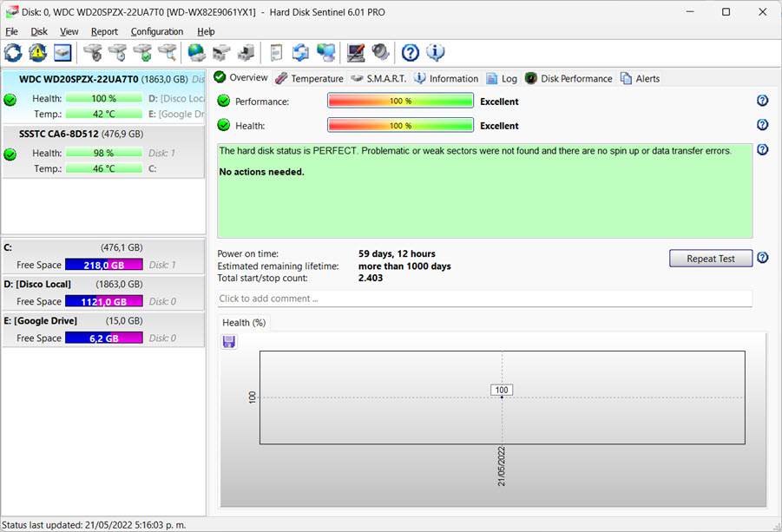Image resolution: width=782 pixels, height=532 pixels.
Task: Click the disk with magnifier toolbar icon
Action: [x=168, y=52]
